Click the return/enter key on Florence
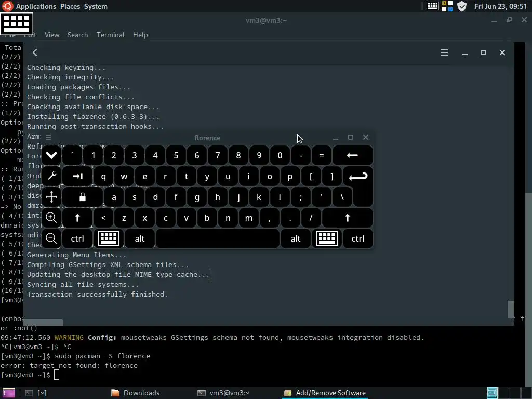 pyautogui.click(x=358, y=177)
